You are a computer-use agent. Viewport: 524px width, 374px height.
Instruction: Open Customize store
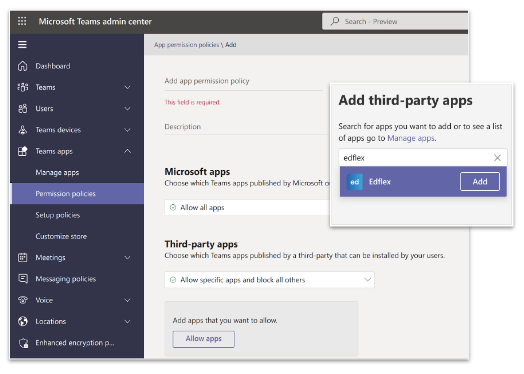click(x=61, y=236)
